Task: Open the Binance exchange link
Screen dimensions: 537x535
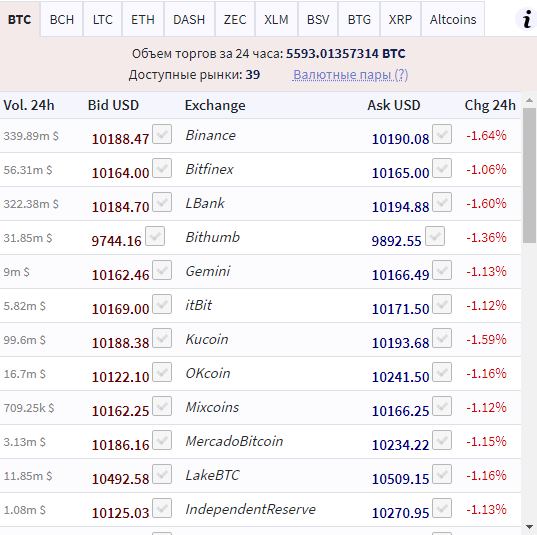Action: pos(211,135)
